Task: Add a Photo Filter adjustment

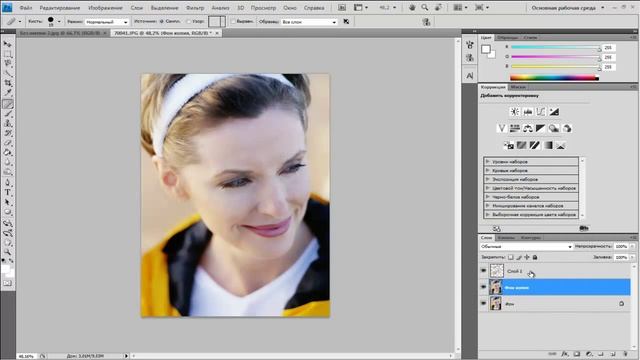Action: 554,128
